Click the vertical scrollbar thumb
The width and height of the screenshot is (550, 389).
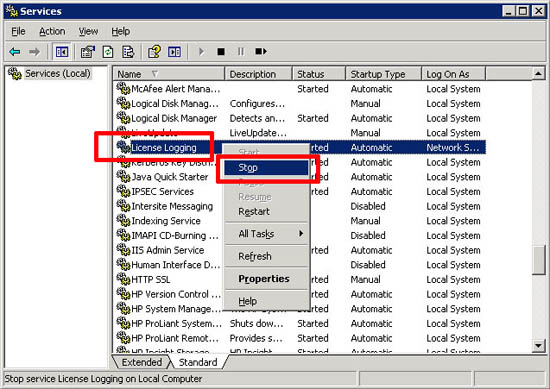pyautogui.click(x=538, y=260)
